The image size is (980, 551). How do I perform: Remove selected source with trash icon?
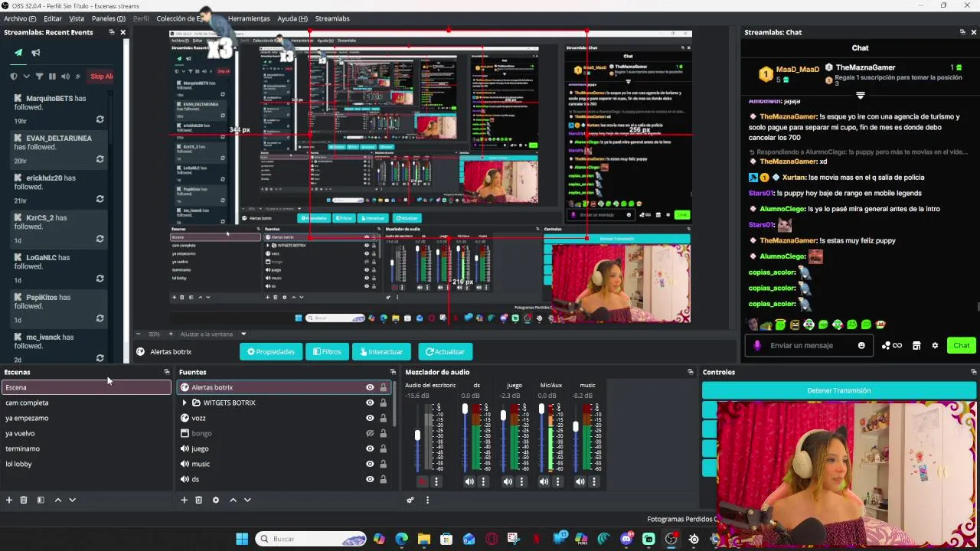(x=198, y=500)
